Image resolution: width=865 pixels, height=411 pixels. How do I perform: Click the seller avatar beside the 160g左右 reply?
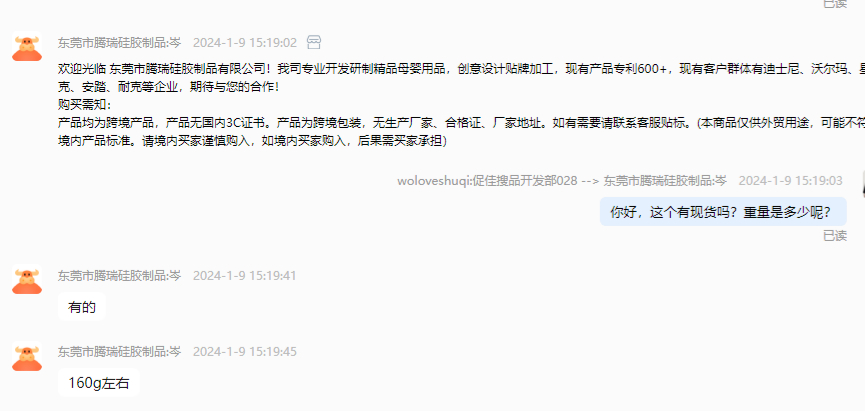[27, 357]
